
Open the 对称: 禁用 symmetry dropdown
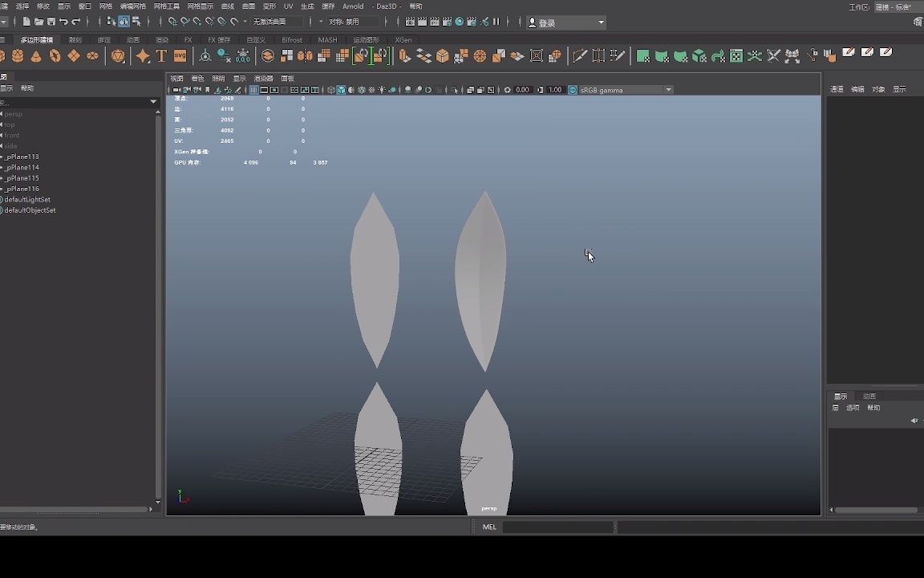click(x=352, y=22)
